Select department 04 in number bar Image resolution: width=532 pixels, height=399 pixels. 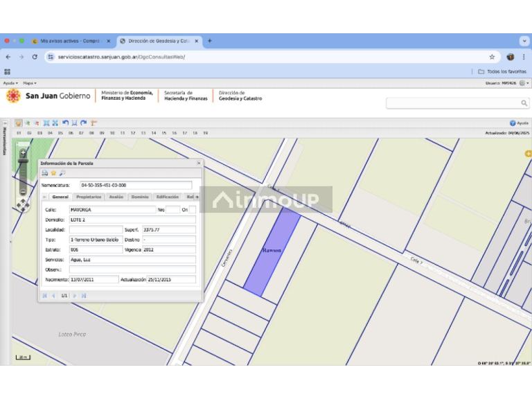[x=50, y=133]
